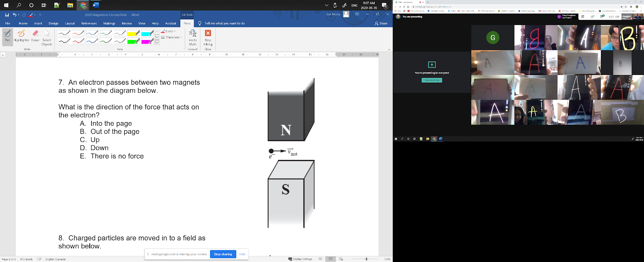Open File Explorer from the taskbar
This screenshot has width=644, height=262.
point(70,5)
